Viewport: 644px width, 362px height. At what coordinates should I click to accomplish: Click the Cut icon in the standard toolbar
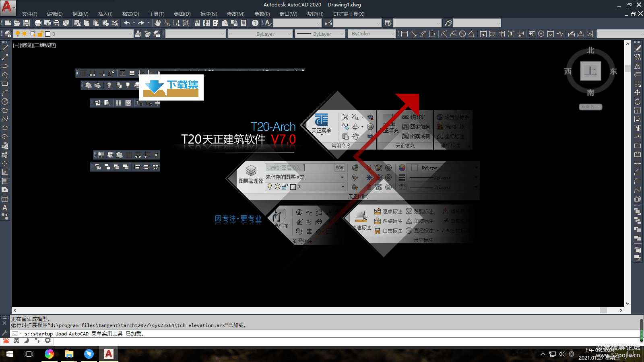point(78,23)
